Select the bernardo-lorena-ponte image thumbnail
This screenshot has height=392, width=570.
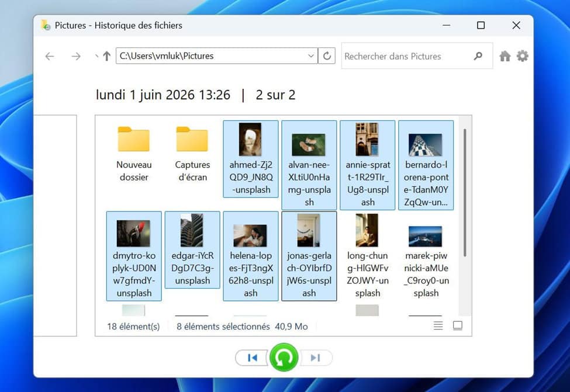[426, 145]
